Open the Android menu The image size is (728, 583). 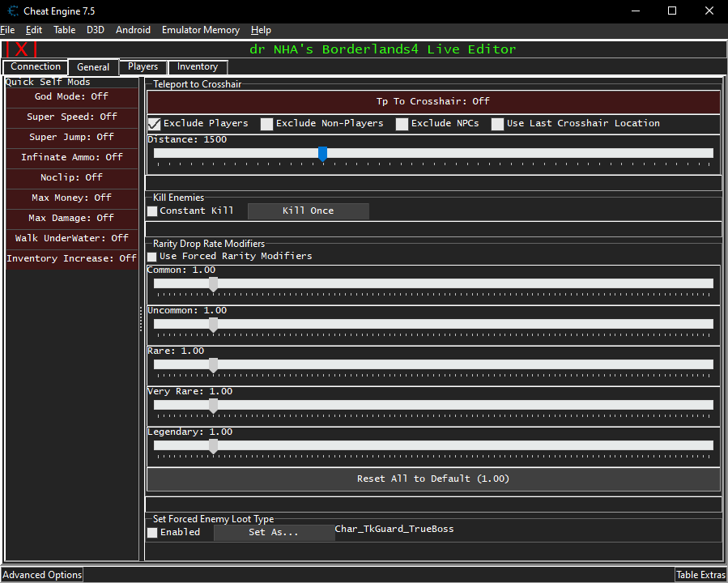[x=134, y=30]
